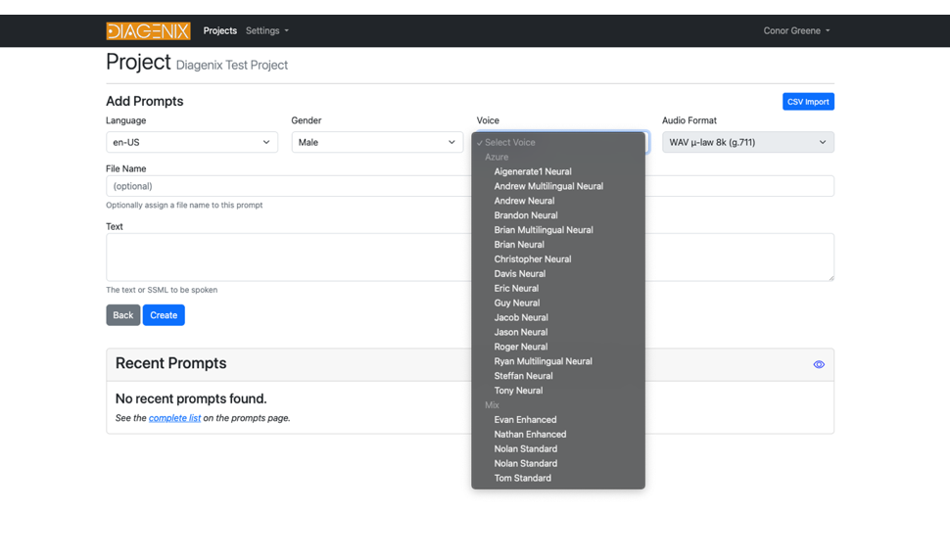Open the Conor Greene user menu
The width and height of the screenshot is (950, 560).
796,31
